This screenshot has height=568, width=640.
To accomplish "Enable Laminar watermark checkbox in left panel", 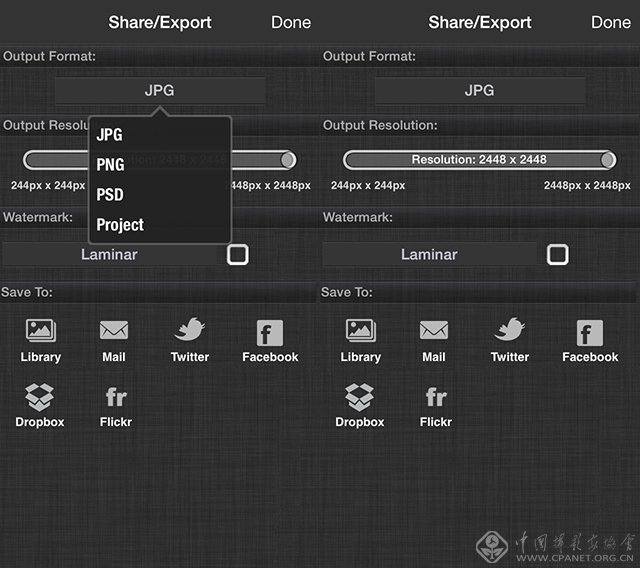I will pos(237,254).
